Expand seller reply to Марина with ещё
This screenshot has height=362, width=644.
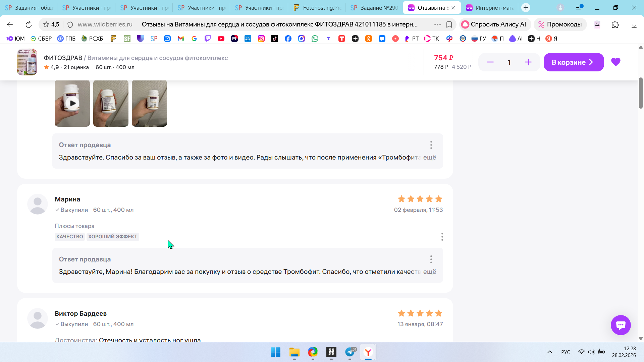pos(429,271)
